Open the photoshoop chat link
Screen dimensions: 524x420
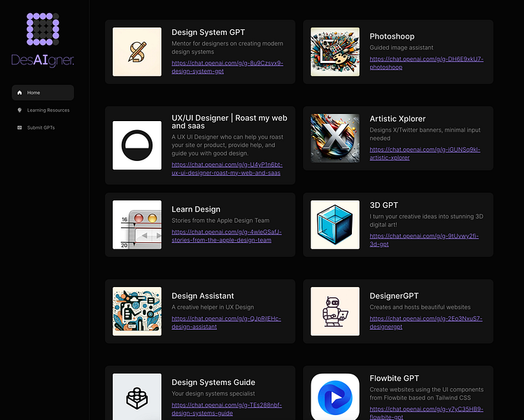coord(427,63)
